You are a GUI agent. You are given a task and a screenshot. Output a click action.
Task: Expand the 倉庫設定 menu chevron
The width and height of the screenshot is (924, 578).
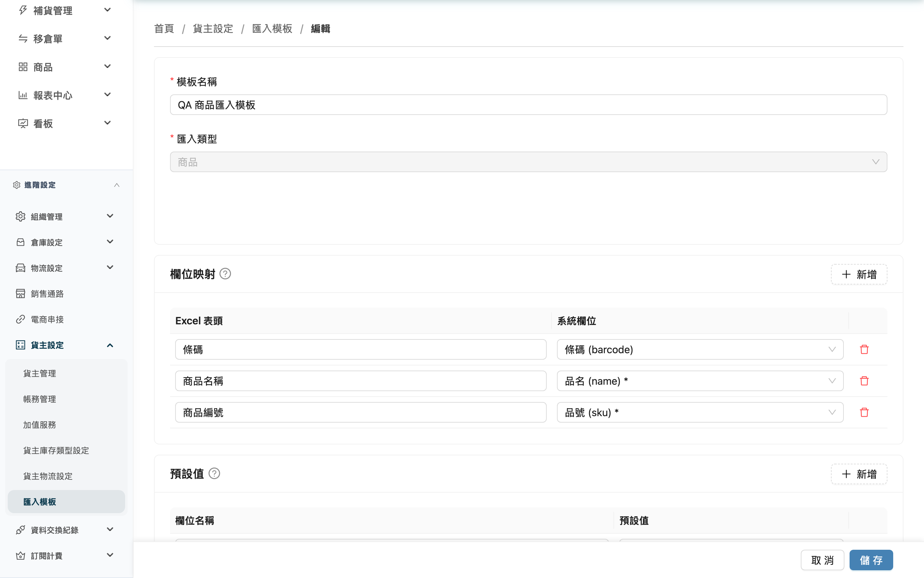point(110,241)
